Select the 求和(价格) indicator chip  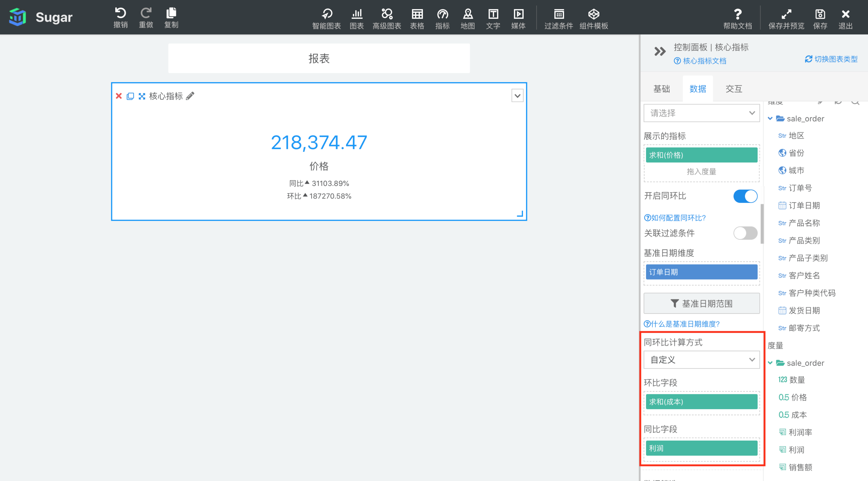[702, 155]
